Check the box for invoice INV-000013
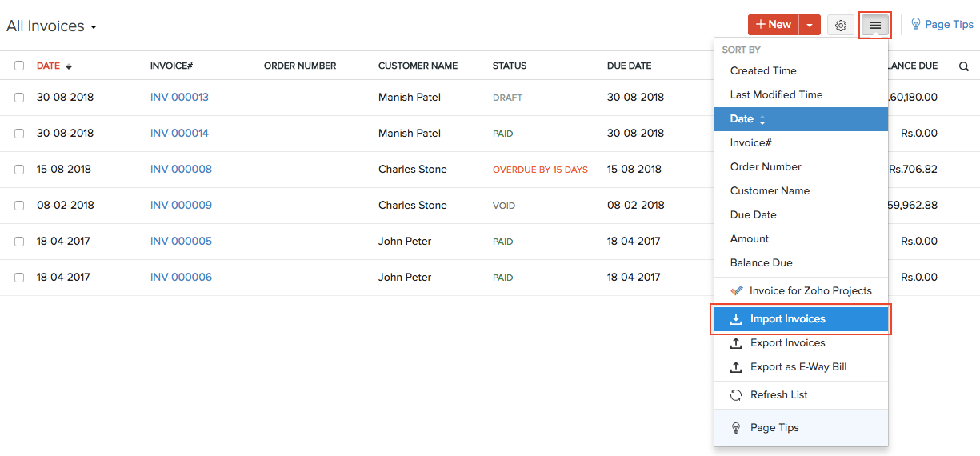 pyautogui.click(x=19, y=98)
